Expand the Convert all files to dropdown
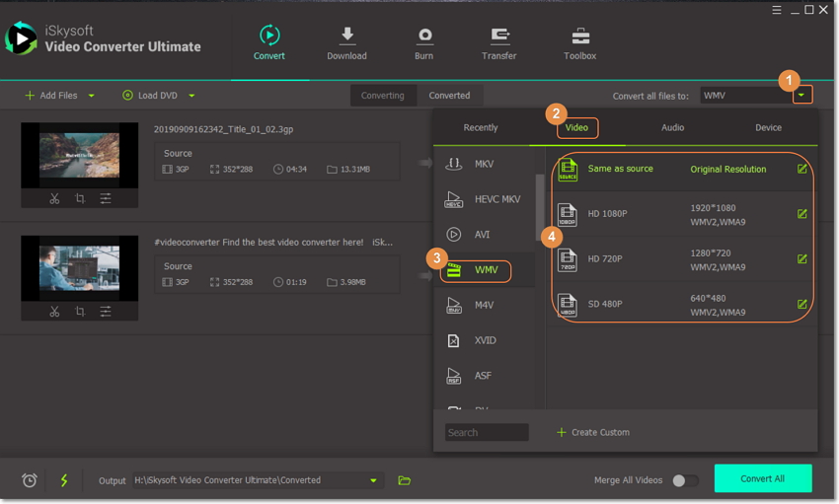 (x=802, y=96)
